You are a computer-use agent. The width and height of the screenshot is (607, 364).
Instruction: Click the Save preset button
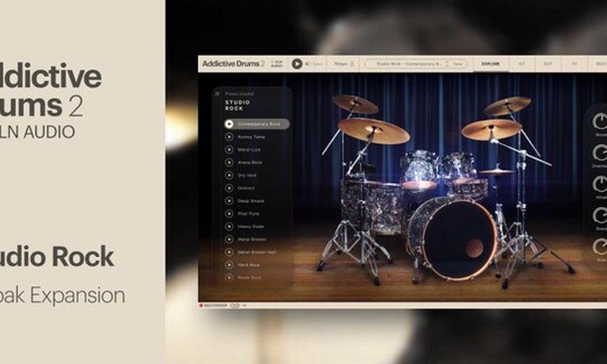(458, 64)
